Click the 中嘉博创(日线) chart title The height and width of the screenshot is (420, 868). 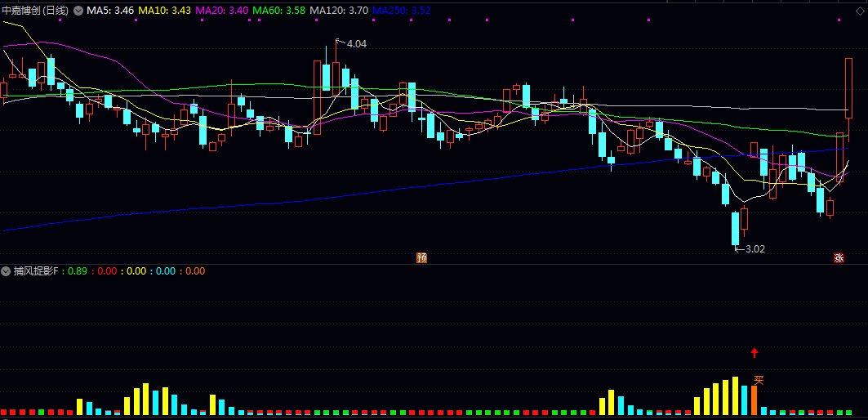(x=35, y=10)
